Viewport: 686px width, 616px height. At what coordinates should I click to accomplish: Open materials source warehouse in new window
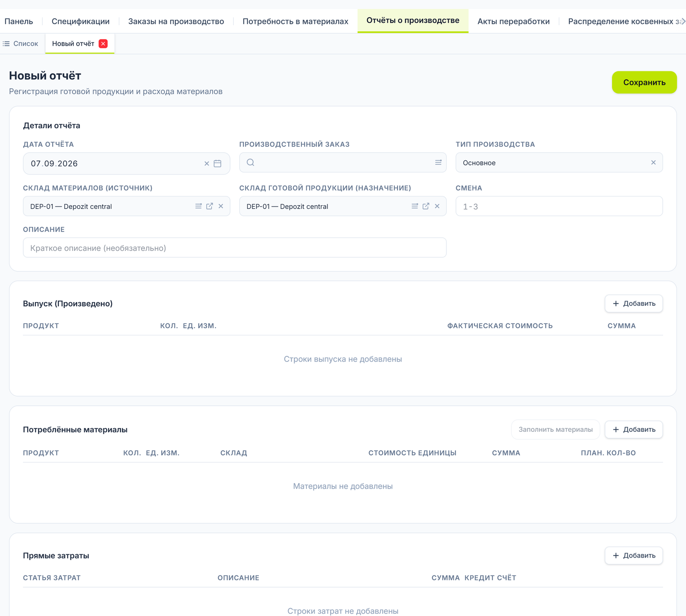(x=209, y=206)
